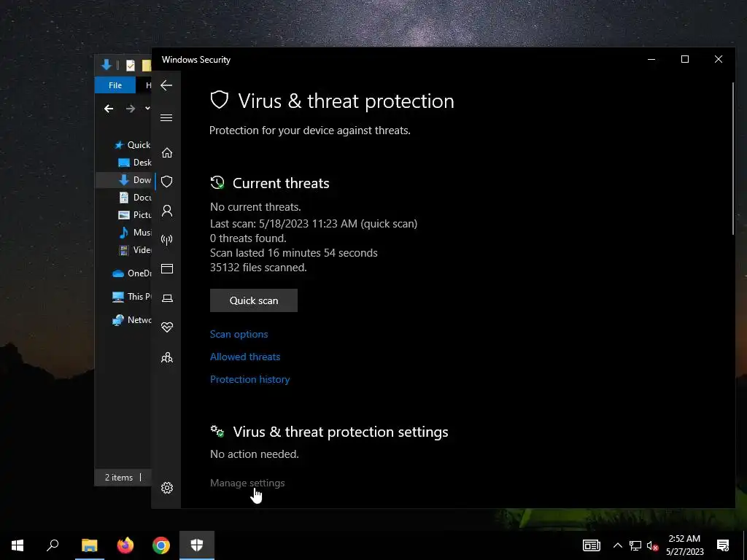This screenshot has width=747, height=560.
Task: Open Account protection person icon
Action: [167, 211]
